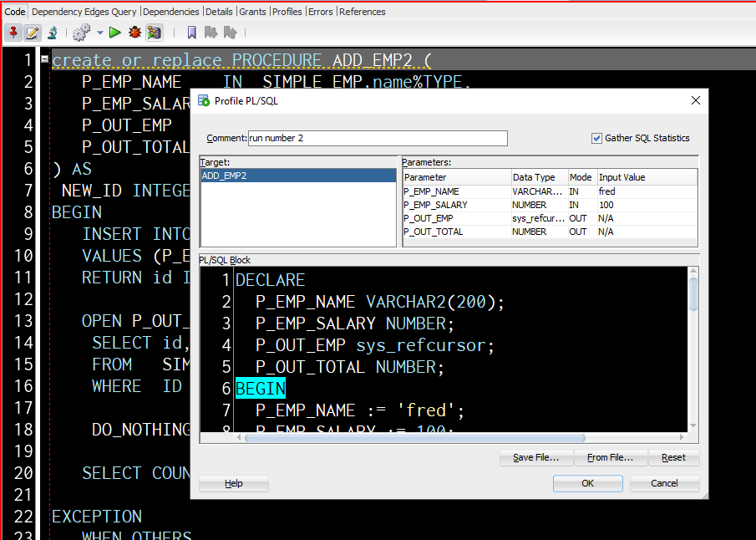This screenshot has height=540, width=756.
Task: Click the PL/SQL Block vertical scrollbar thumb
Action: (693, 293)
